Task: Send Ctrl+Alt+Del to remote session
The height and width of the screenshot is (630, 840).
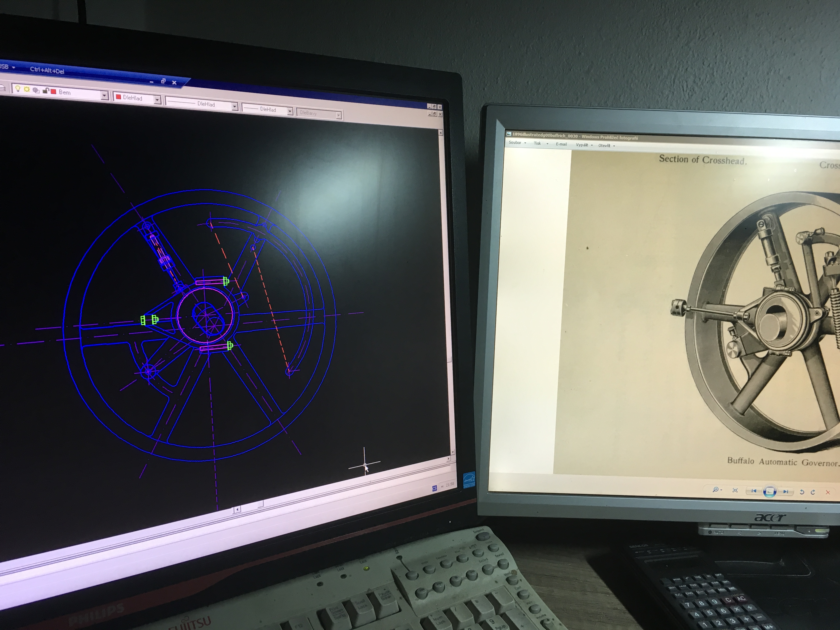Action: [x=47, y=70]
